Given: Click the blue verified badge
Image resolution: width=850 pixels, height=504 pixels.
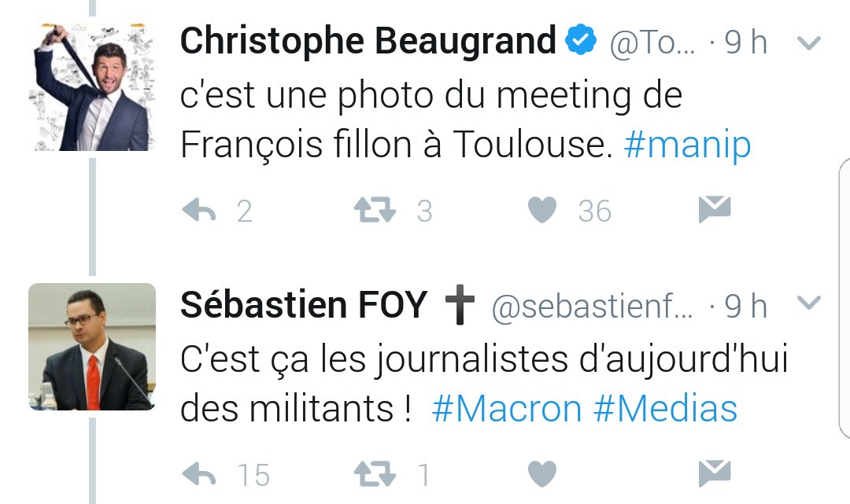Looking at the screenshot, I should (582, 42).
